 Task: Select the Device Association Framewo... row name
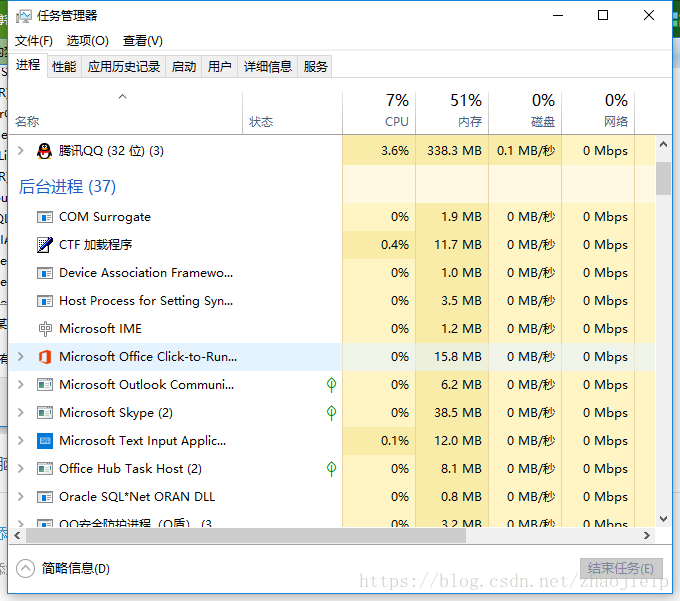(146, 273)
